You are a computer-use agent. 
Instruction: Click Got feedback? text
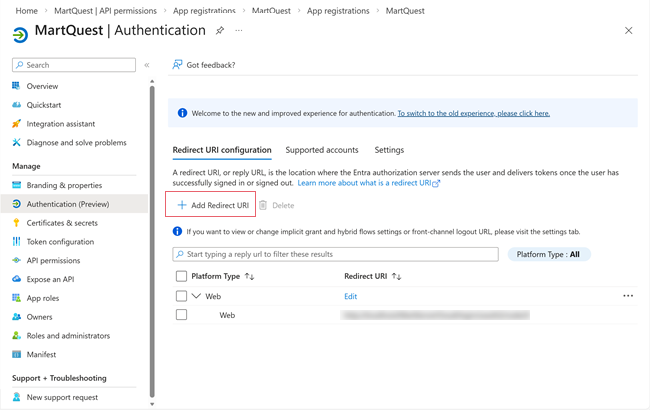pos(211,65)
